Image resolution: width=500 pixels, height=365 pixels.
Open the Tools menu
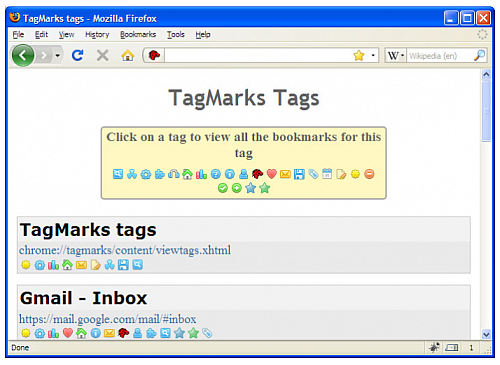click(176, 34)
